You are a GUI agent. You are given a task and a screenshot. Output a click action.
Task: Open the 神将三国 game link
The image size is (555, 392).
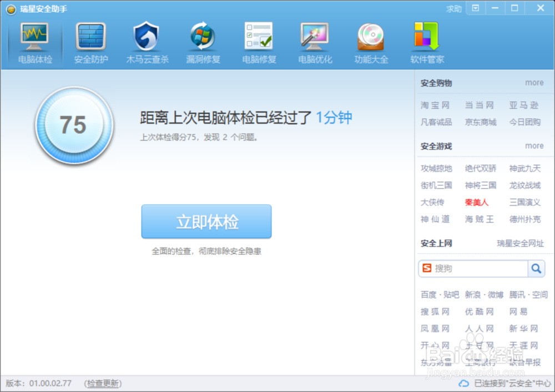pyautogui.click(x=481, y=186)
